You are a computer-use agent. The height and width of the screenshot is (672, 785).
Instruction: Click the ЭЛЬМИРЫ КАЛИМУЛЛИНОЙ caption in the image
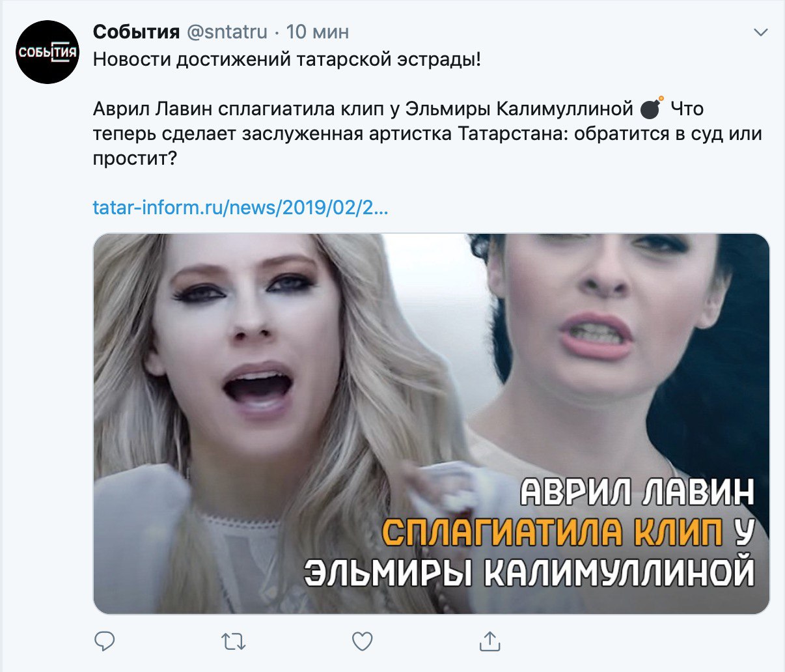point(529,572)
